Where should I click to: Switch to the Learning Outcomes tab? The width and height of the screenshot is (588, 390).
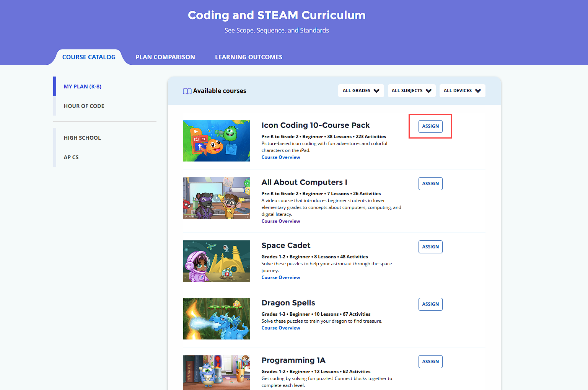(x=249, y=57)
